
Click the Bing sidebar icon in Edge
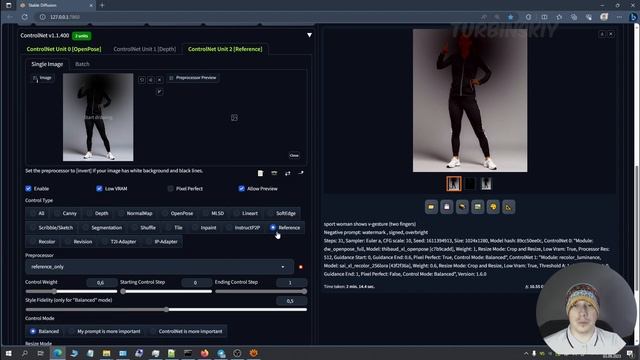pos(633,17)
